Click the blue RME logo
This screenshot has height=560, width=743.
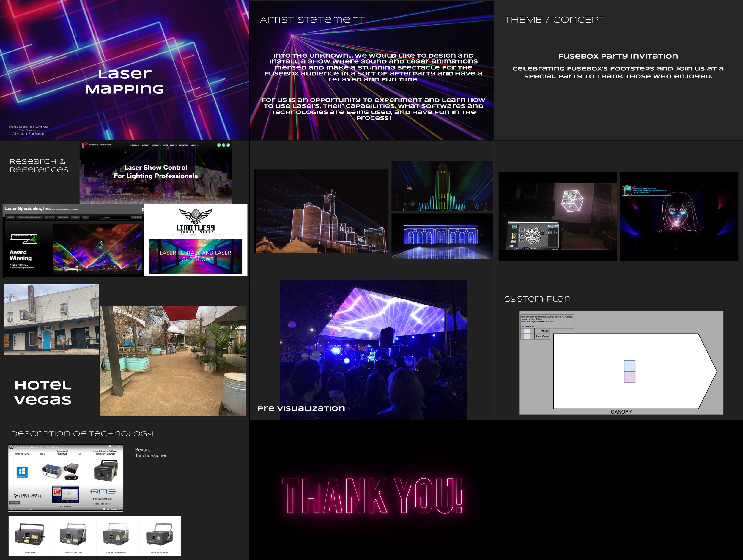coord(103,491)
